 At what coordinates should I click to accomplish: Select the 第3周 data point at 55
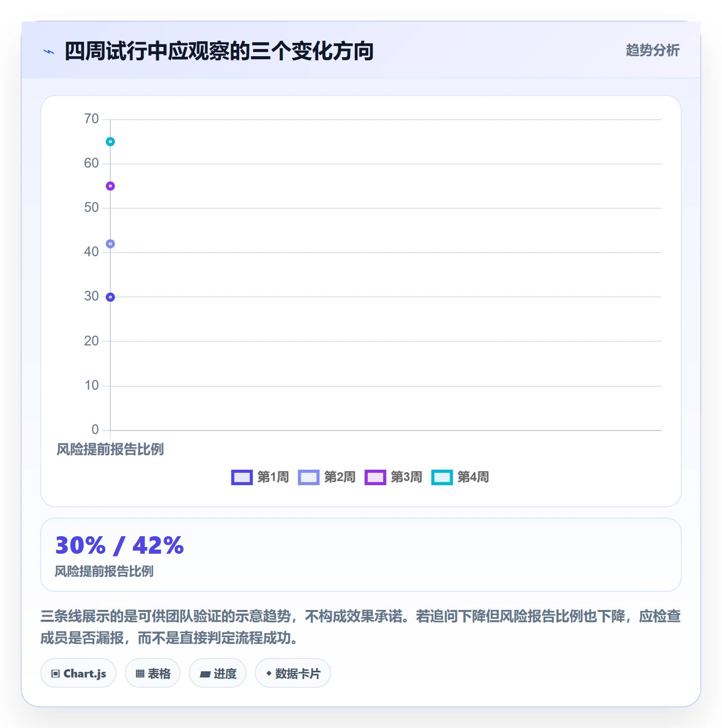(x=110, y=186)
